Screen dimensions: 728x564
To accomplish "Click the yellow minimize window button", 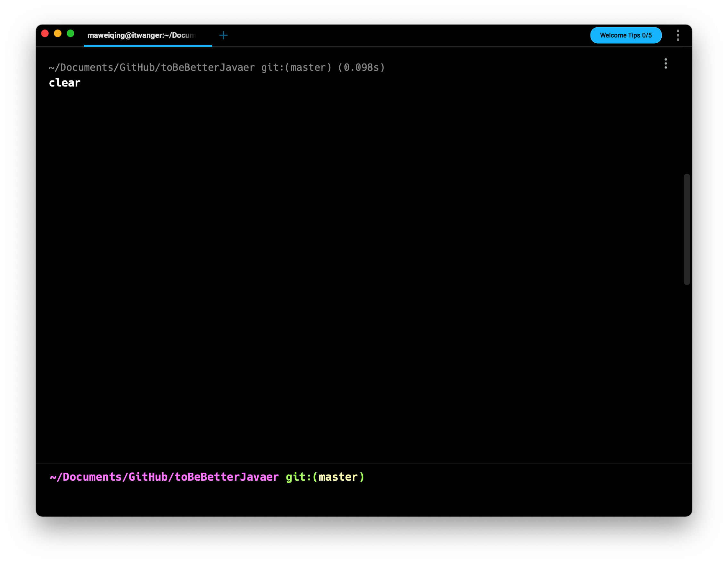I will [58, 34].
